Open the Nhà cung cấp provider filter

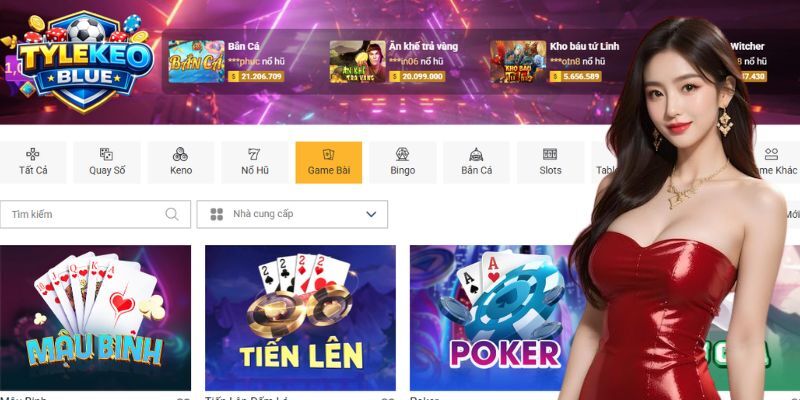292,214
